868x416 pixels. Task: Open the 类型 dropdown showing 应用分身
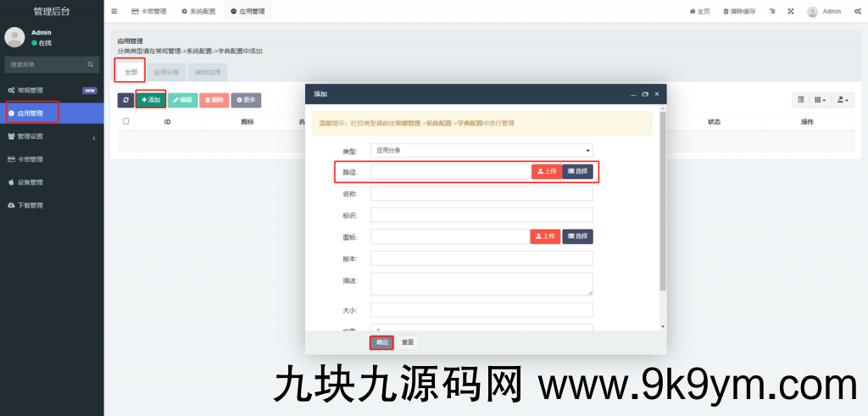(481, 150)
